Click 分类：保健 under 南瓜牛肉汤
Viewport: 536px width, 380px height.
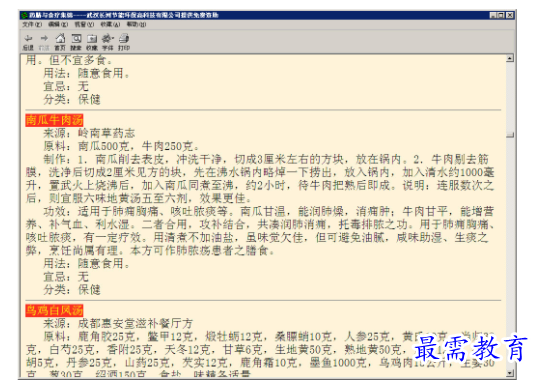point(72,289)
